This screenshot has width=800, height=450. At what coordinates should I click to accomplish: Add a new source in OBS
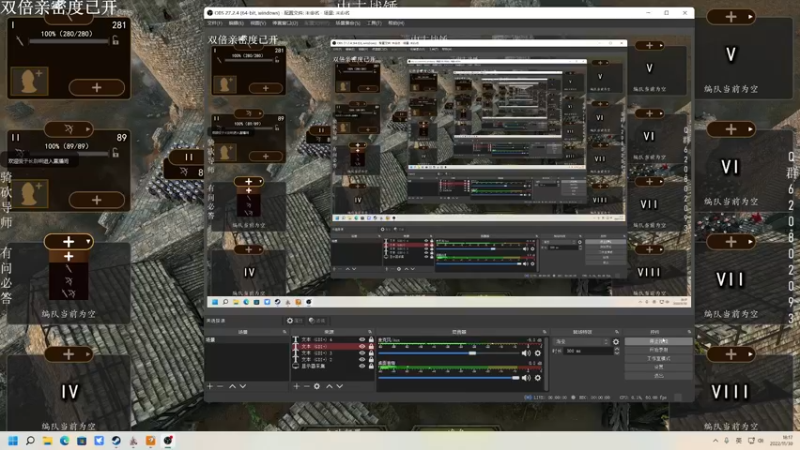click(x=296, y=386)
